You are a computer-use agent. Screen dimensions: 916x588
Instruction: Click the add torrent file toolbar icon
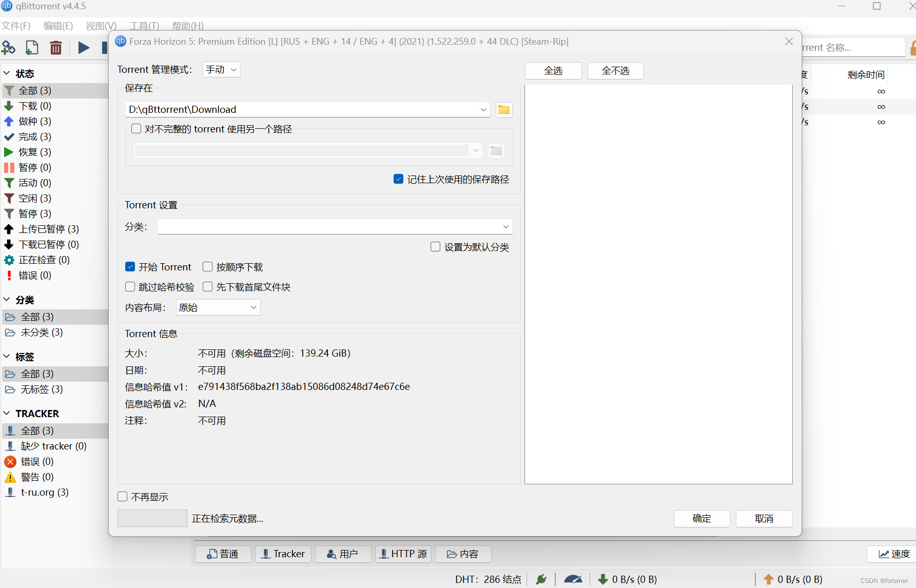click(x=31, y=47)
